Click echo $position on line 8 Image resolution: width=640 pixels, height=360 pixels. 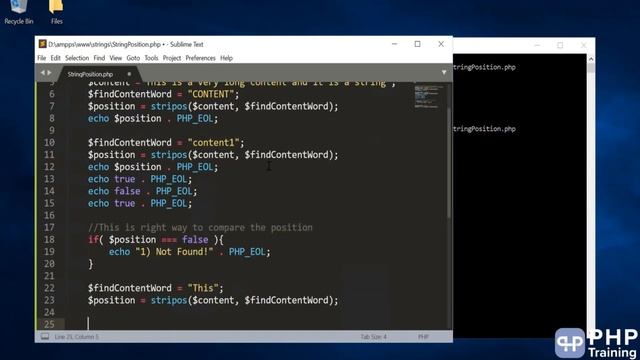(124, 119)
